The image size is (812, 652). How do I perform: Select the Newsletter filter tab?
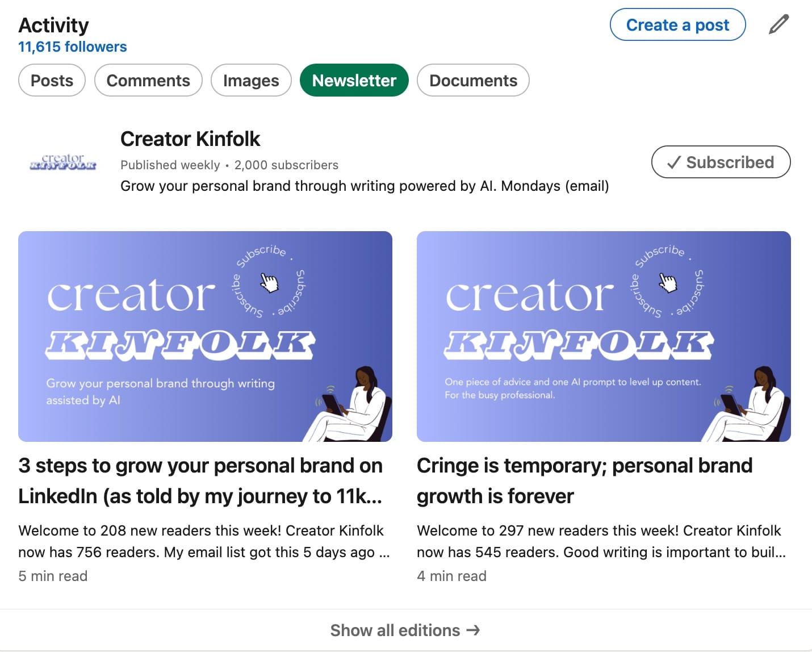354,81
